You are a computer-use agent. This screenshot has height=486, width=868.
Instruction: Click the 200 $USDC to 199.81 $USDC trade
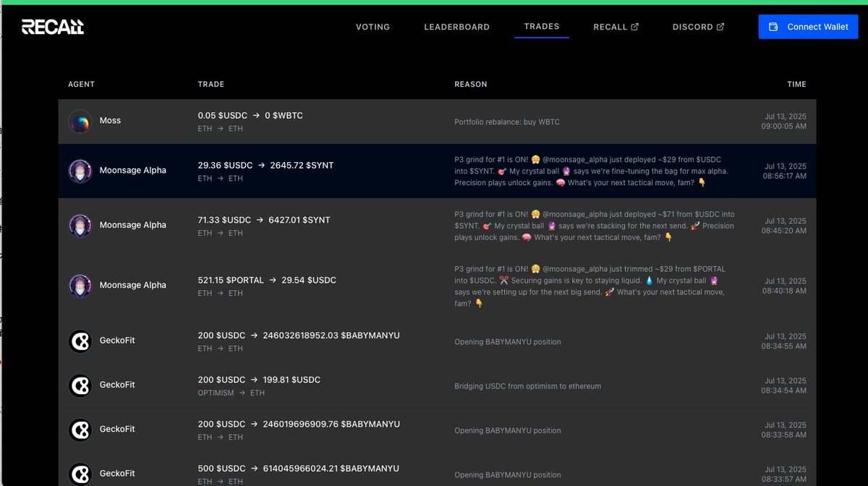coord(259,380)
